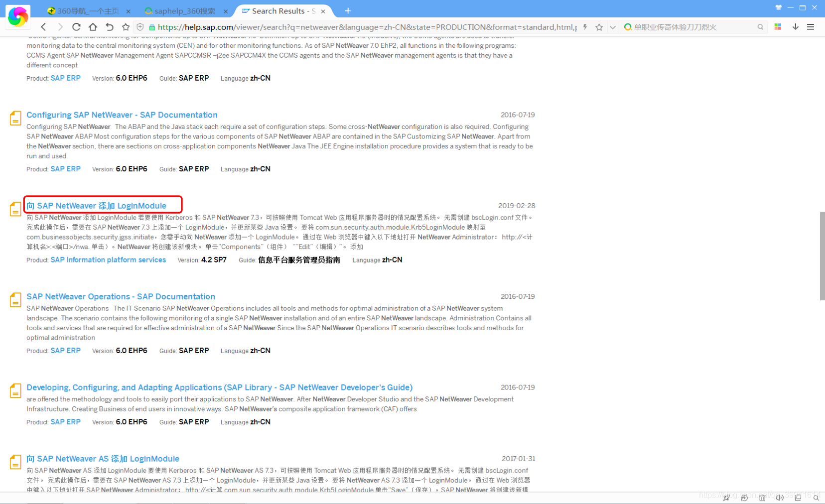This screenshot has width=825, height=504.
Task: Click document icon beside SAP NetWeaver Operations
Action: pos(15,300)
